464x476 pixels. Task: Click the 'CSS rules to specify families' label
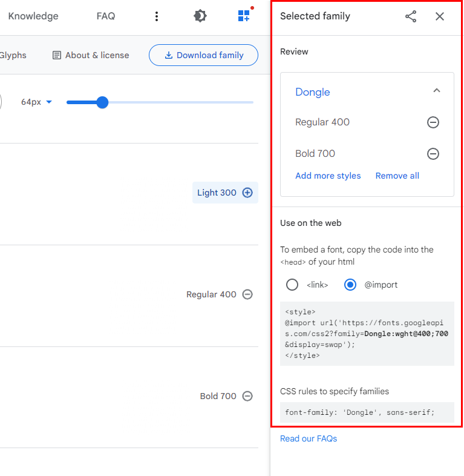335,391
